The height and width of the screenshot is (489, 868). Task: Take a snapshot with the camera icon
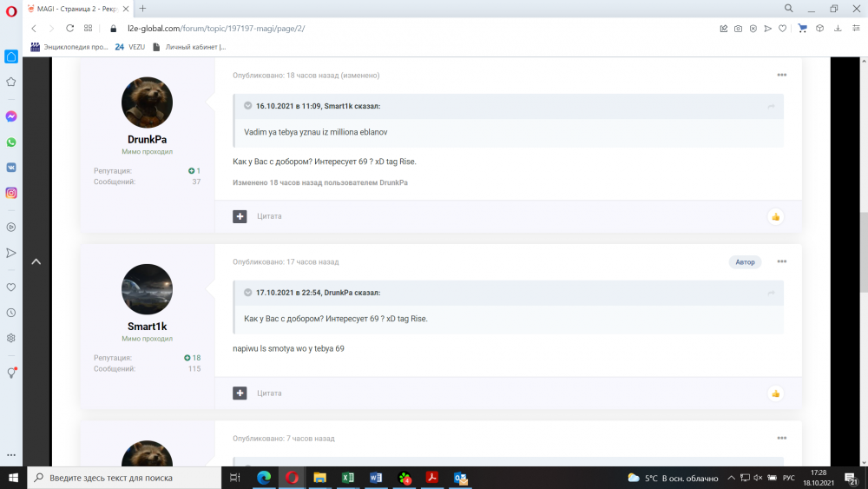pyautogui.click(x=738, y=29)
